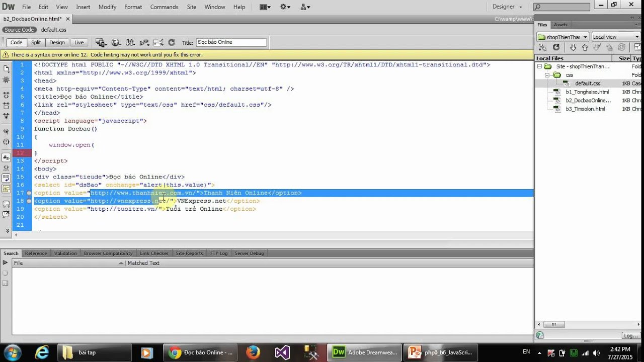
Task: Toggle Live view
Action: point(79,43)
